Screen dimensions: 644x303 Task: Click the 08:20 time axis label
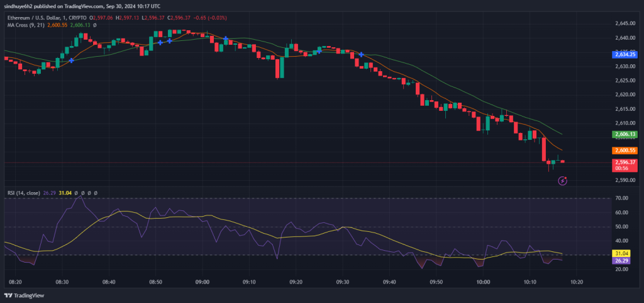pyautogui.click(x=16, y=282)
